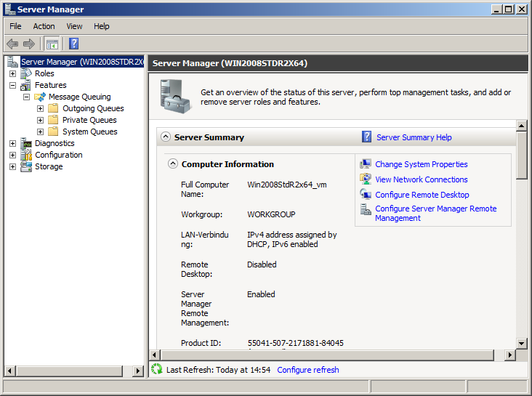The width and height of the screenshot is (532, 396).
Task: Select the Outgoing Queues tree item
Action: 93,108
